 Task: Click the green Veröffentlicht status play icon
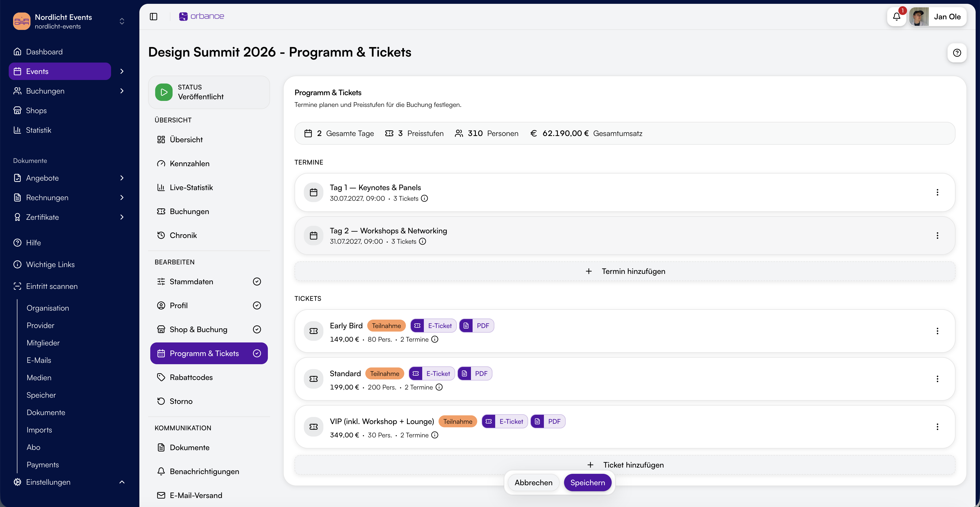click(164, 92)
